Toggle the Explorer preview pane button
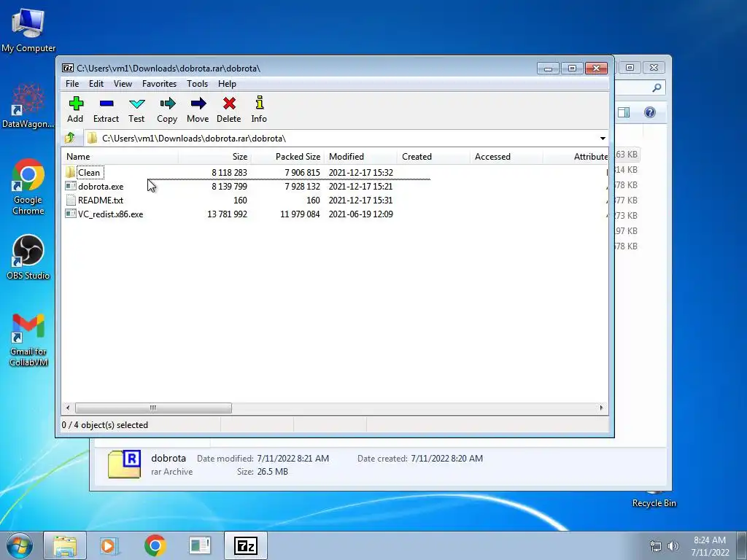The height and width of the screenshot is (560, 747). 624,112
